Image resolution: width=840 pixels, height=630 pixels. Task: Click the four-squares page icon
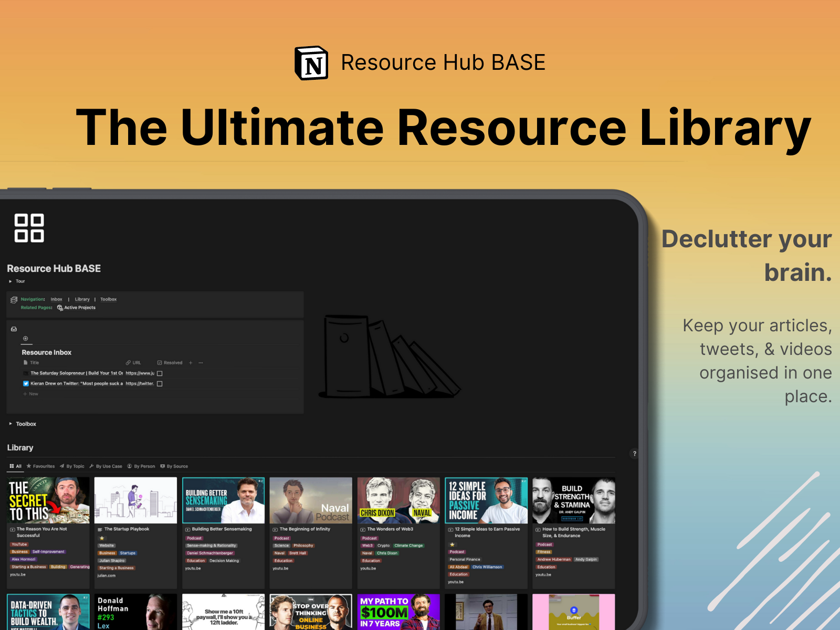tap(29, 228)
